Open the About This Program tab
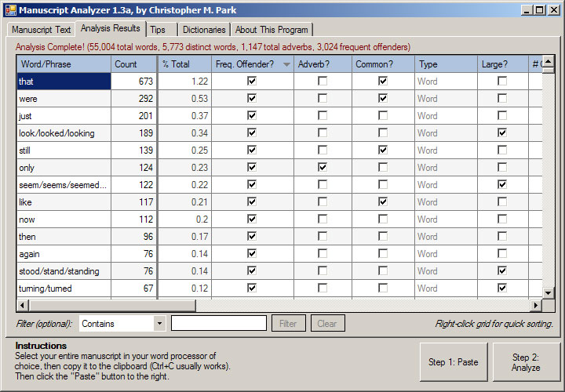Viewport: 565px width, 392px height. tap(272, 30)
